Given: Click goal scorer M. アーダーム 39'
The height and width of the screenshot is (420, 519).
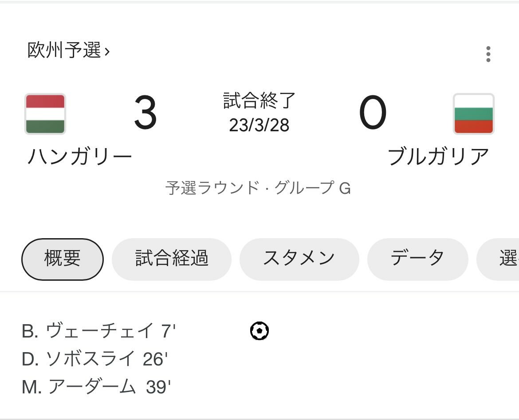Looking at the screenshot, I should (x=96, y=387).
